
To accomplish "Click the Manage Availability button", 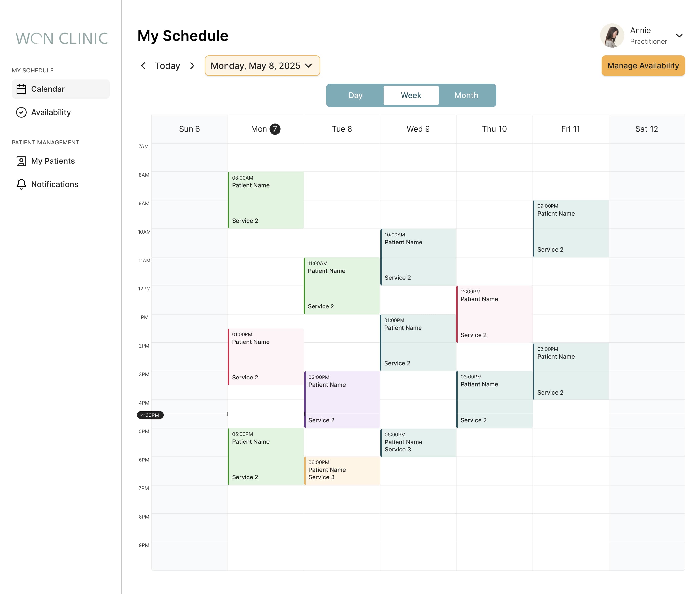I will [x=643, y=66].
